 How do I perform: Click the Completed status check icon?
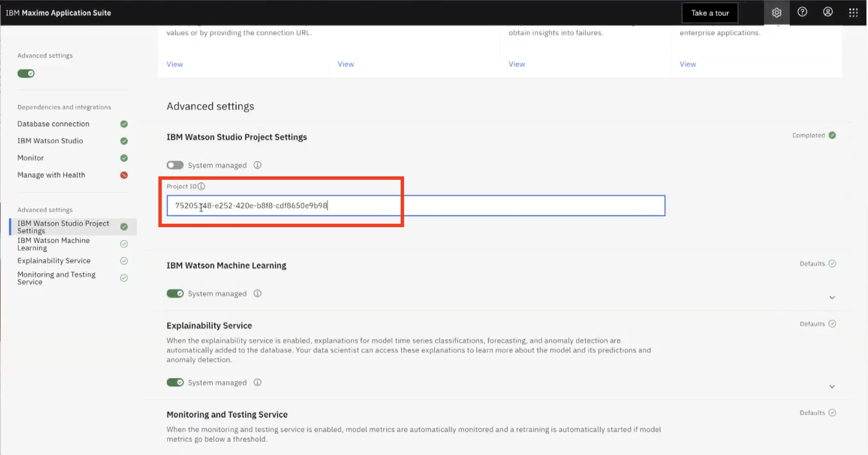coord(832,135)
